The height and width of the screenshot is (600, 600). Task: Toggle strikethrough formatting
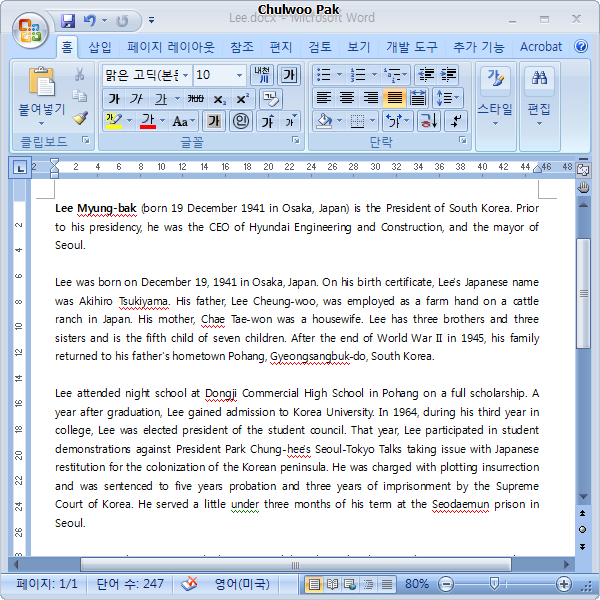(x=196, y=99)
